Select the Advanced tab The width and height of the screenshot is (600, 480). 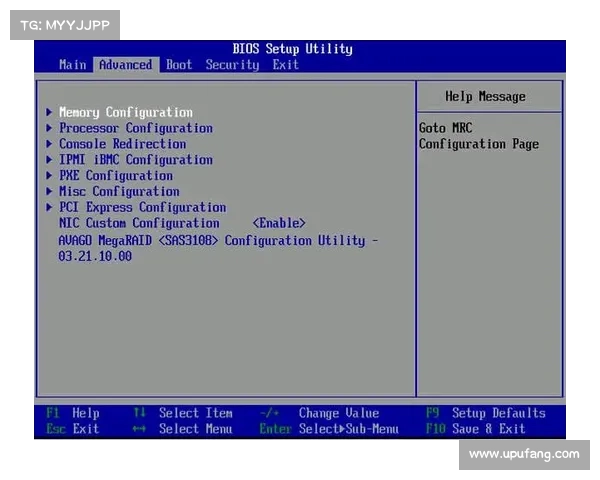[126, 65]
